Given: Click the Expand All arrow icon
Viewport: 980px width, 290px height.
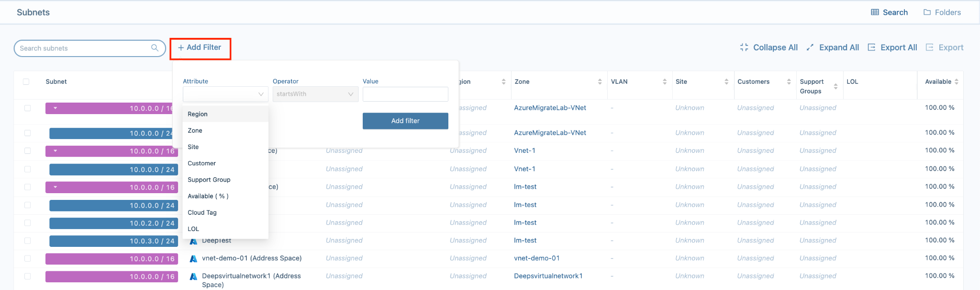Looking at the screenshot, I should click(810, 47).
